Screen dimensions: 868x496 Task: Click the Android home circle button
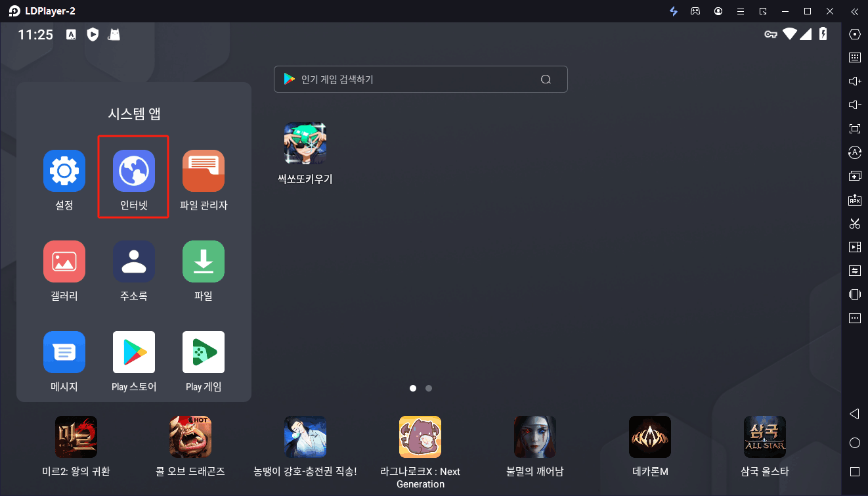point(855,443)
